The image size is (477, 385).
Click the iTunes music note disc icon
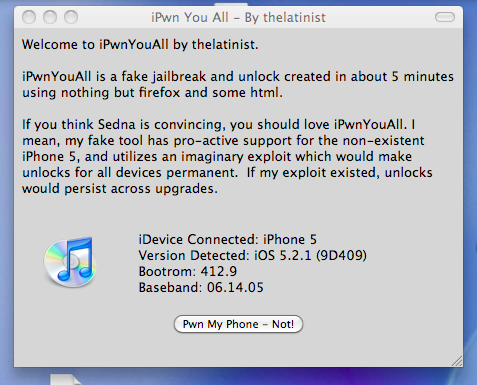[x=70, y=262]
